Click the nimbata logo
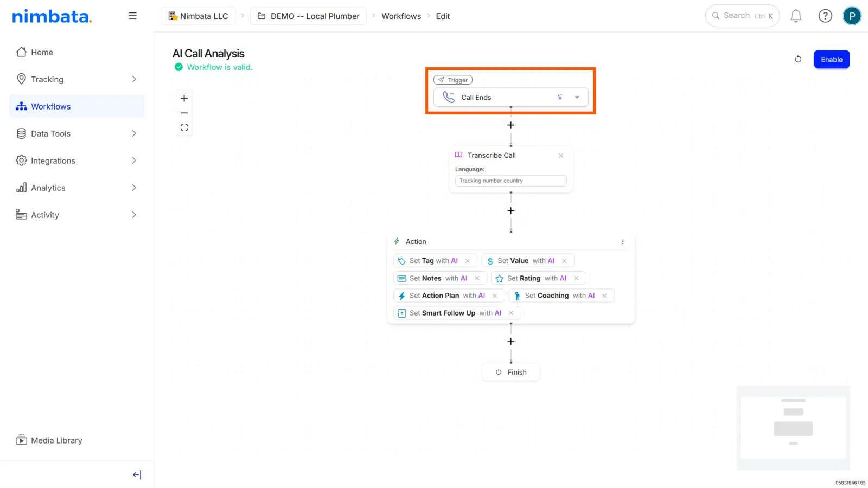This screenshot has width=868, height=488. point(52,16)
